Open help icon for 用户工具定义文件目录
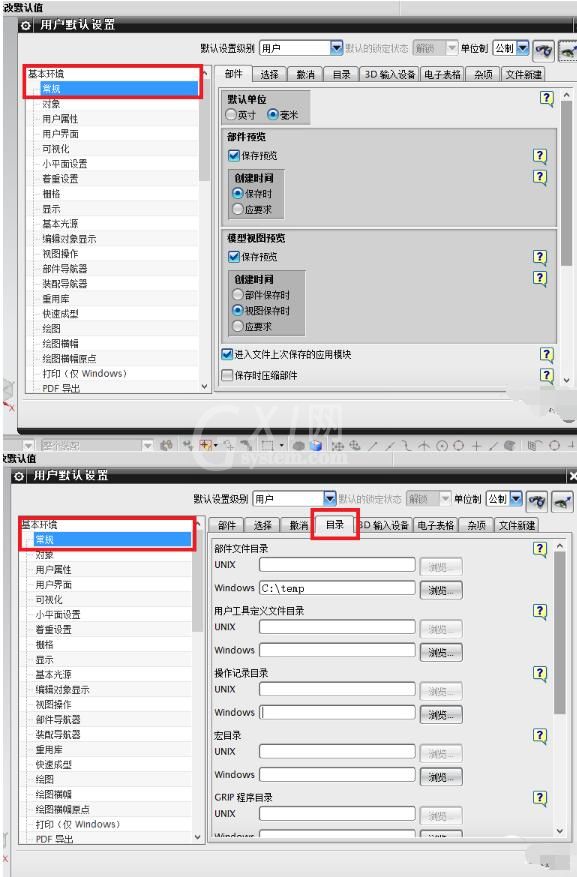The height and width of the screenshot is (877, 577). 540,611
